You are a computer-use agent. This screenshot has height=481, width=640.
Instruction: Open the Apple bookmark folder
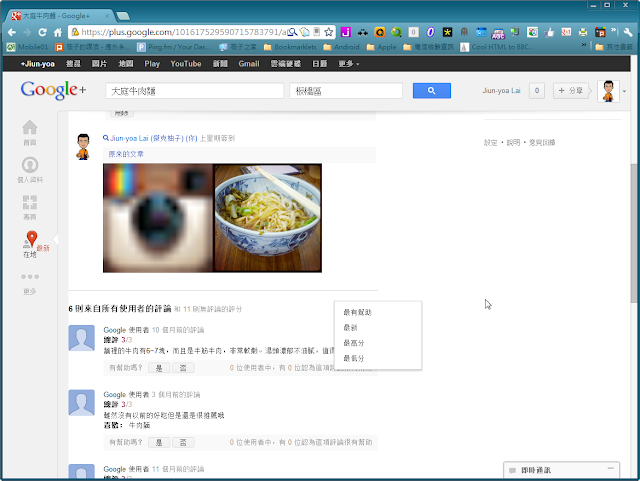click(382, 47)
